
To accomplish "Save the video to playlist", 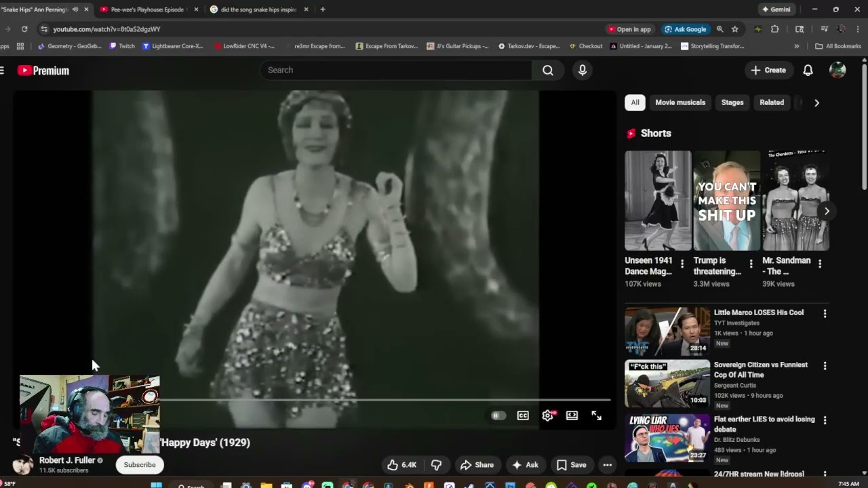I will (572, 465).
